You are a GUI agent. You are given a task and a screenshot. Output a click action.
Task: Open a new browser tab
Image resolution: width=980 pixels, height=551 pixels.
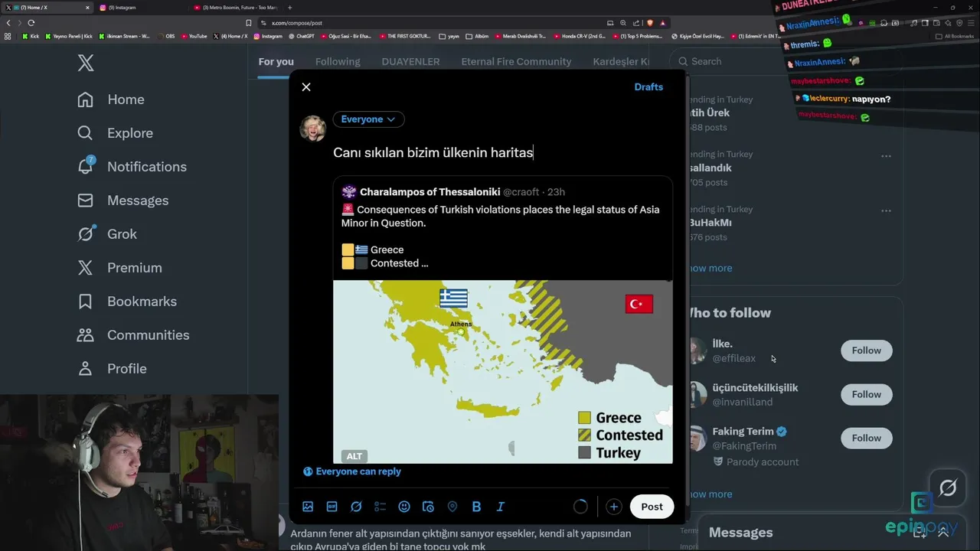(289, 8)
